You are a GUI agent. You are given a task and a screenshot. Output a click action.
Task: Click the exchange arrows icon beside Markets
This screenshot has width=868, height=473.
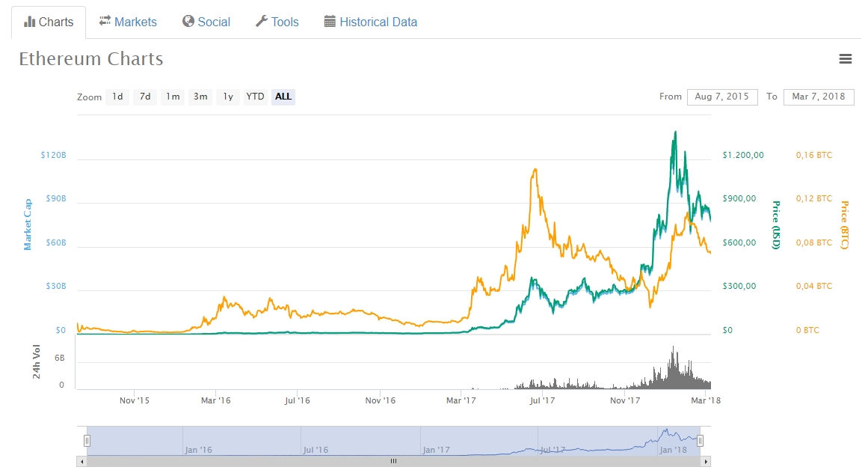coord(105,21)
